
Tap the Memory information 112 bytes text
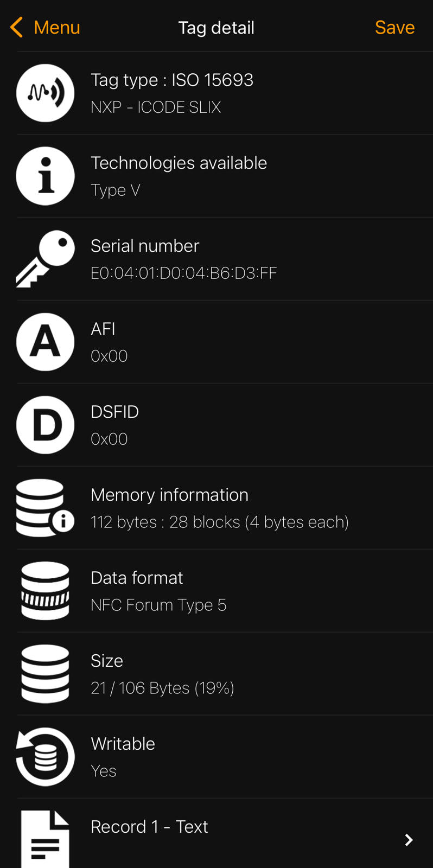(219, 522)
